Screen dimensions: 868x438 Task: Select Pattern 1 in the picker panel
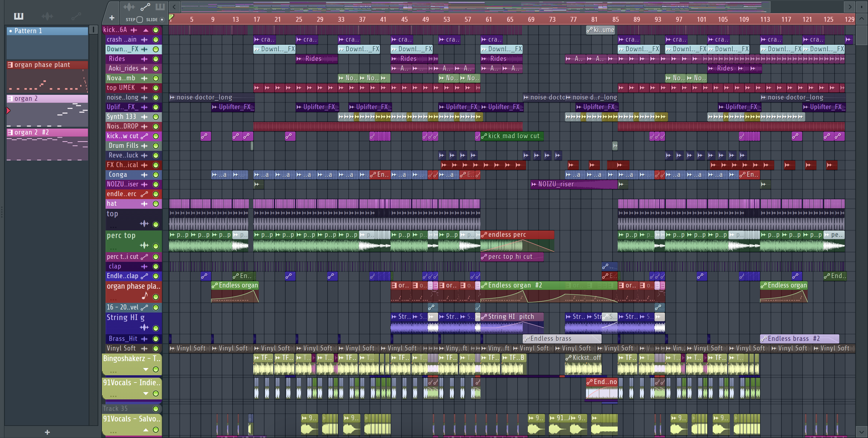point(48,43)
